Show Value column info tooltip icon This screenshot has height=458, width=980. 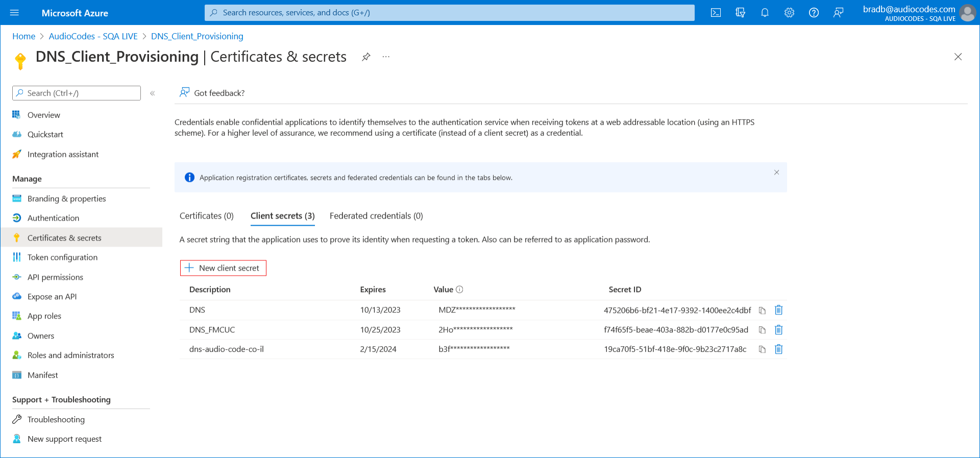tap(459, 290)
